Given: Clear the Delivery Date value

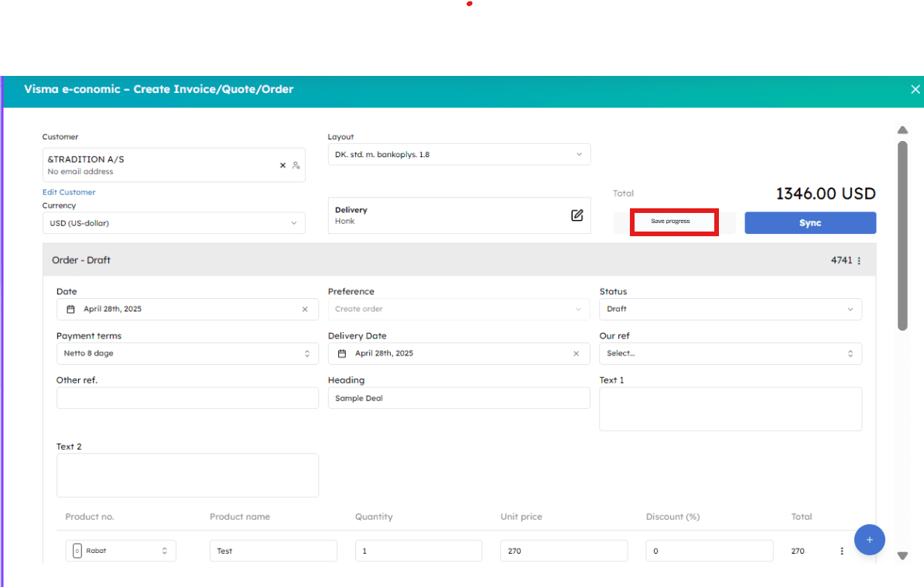Looking at the screenshot, I should point(577,353).
